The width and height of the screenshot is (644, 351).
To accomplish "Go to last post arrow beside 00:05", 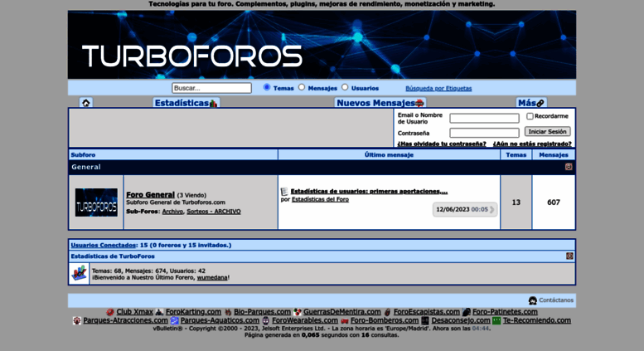I will [492, 210].
